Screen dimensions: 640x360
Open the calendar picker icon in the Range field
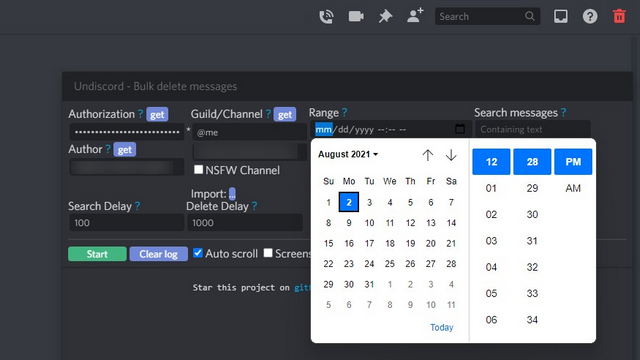[460, 129]
